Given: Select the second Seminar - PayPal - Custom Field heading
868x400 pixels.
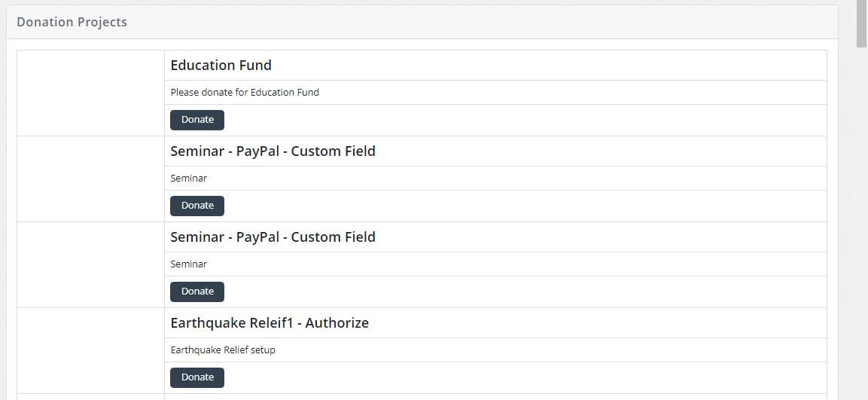Looking at the screenshot, I should pos(273,237).
